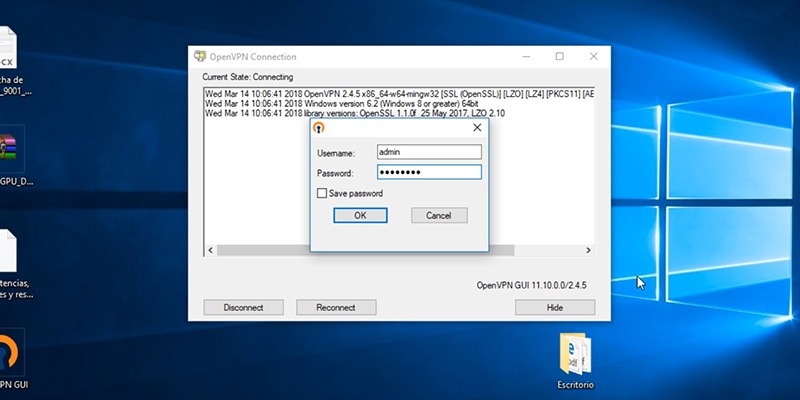800x400 pixels.
Task: Click the horizontal scrollbar thumb in log
Action: click(x=365, y=251)
